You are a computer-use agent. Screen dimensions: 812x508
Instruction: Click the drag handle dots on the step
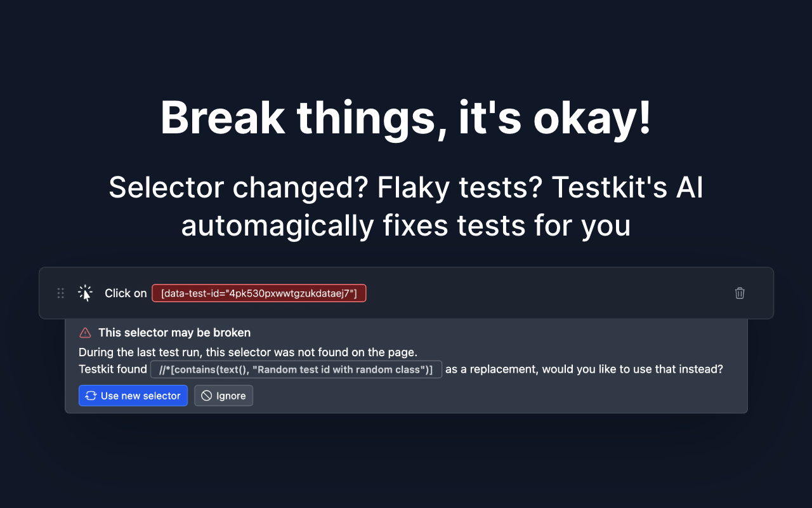coord(60,293)
